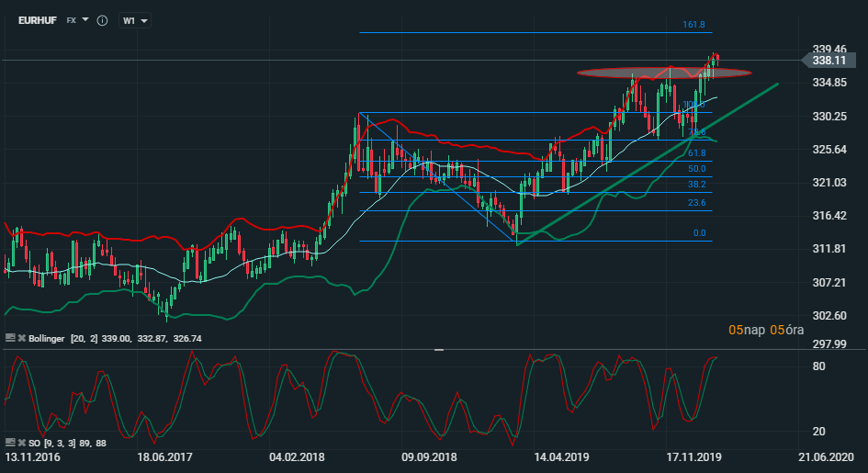Remove the Bollinger indicator with its X
This screenshot has width=868, height=473.
click(20, 339)
